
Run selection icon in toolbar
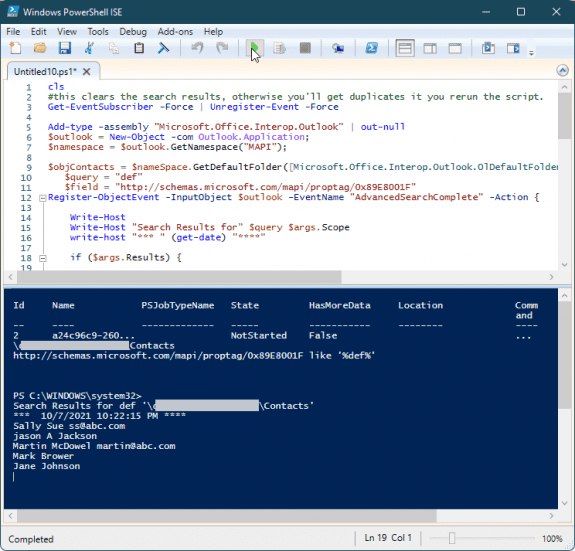tap(279, 48)
